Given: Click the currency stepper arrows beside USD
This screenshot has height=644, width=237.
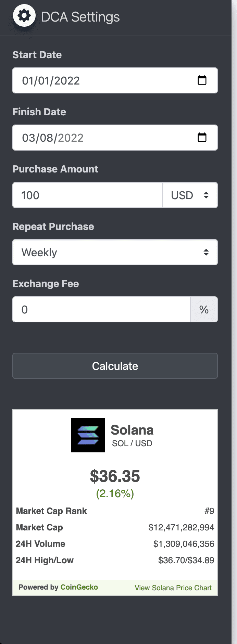Looking at the screenshot, I should 207,195.
